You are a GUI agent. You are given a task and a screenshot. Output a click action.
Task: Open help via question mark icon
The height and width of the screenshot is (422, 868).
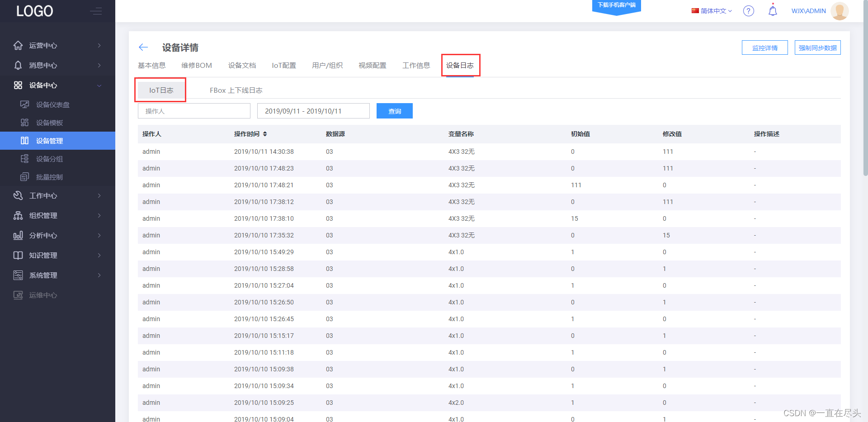tap(749, 11)
